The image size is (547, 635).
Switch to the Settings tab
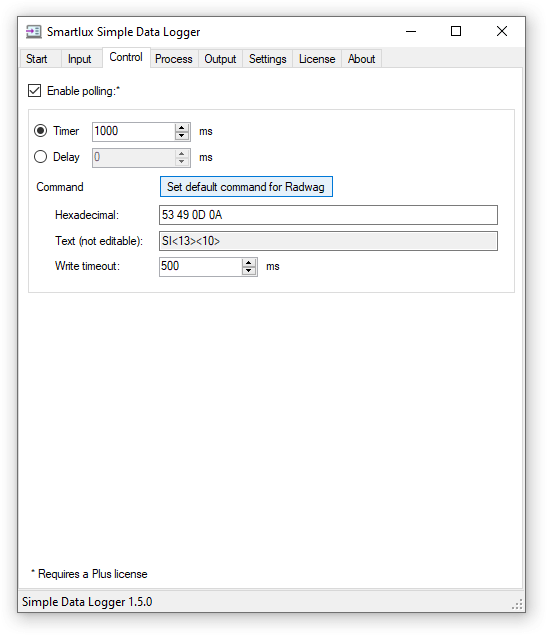(x=268, y=59)
